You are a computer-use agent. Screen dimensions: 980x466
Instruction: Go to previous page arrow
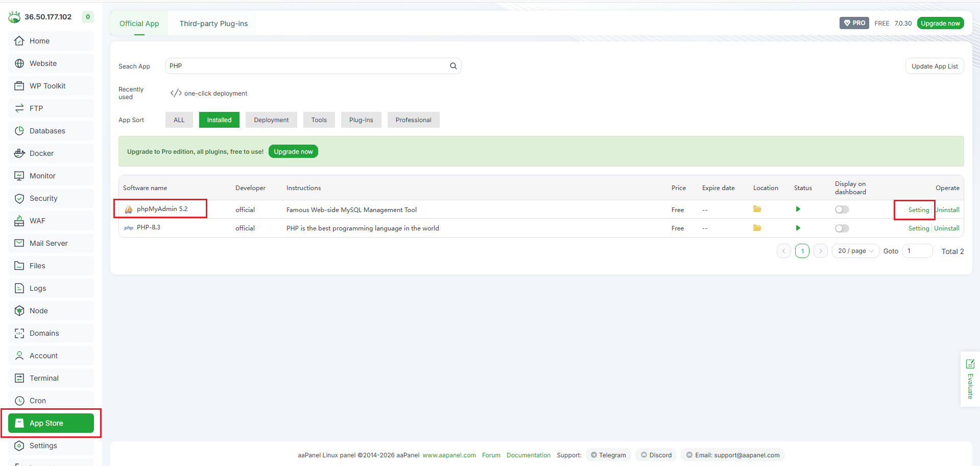784,251
